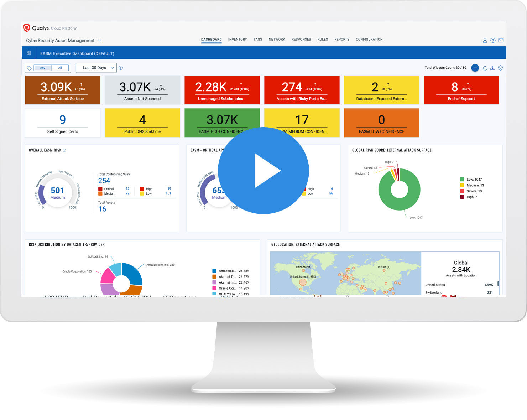Refresh the dashboard widgets
The width and height of the screenshot is (527, 420).
tap(485, 68)
